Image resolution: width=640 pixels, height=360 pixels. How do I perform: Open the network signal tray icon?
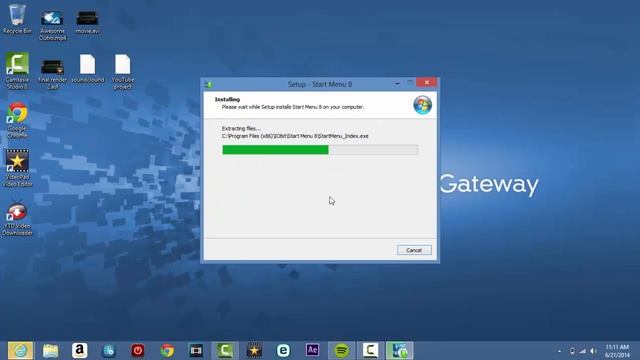pos(583,351)
